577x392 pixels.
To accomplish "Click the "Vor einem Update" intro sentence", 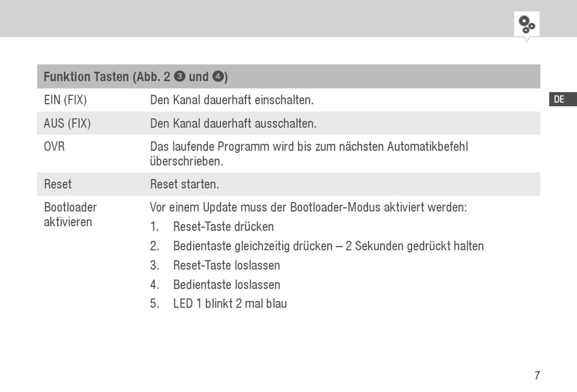I will click(308, 207).
